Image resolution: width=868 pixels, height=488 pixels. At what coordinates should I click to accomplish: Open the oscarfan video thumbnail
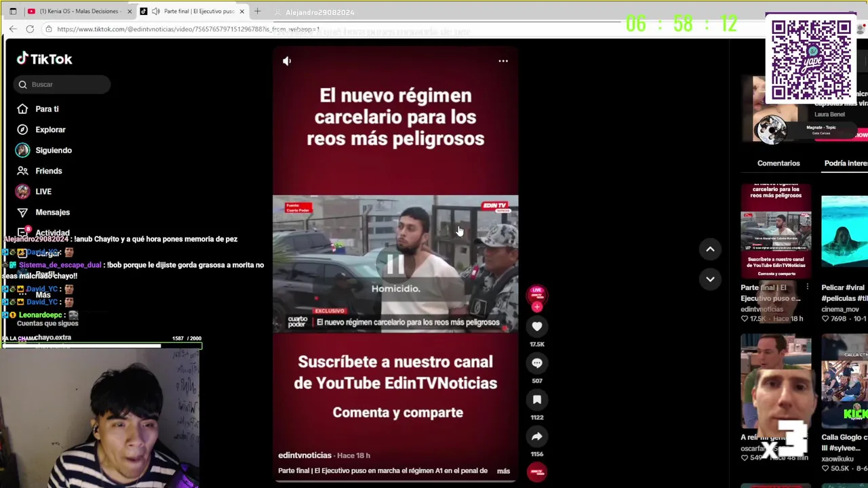tap(776, 382)
